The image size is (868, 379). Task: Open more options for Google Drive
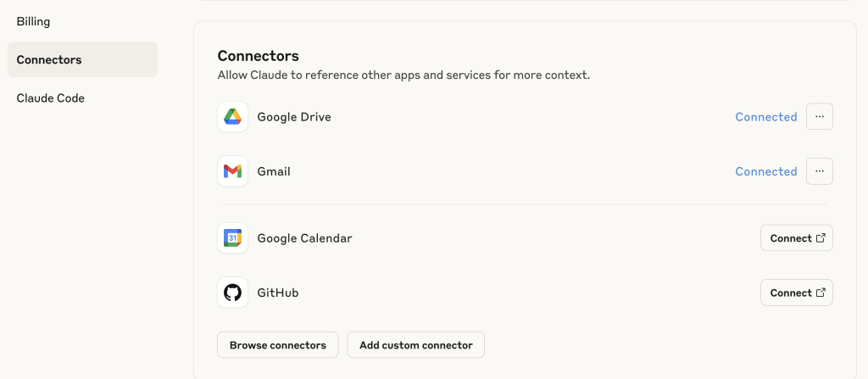[x=819, y=117]
